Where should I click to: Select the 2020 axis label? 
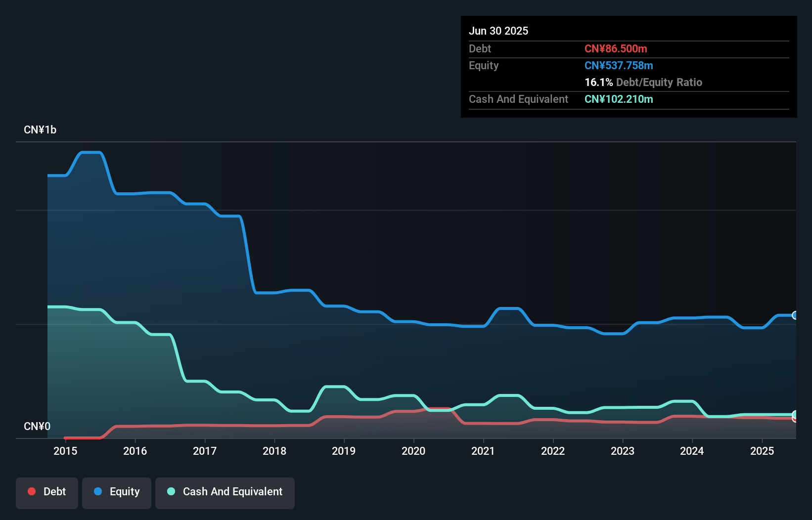click(x=414, y=451)
